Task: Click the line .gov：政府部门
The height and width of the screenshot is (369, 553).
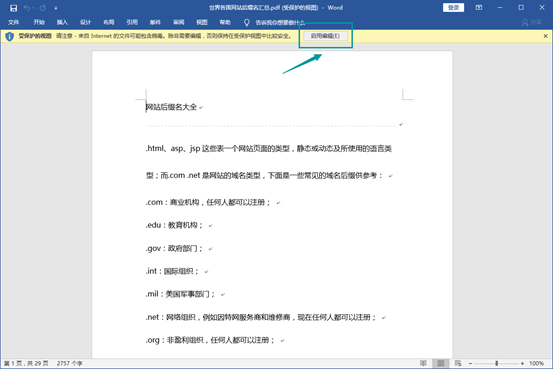Action: pyautogui.click(x=174, y=248)
